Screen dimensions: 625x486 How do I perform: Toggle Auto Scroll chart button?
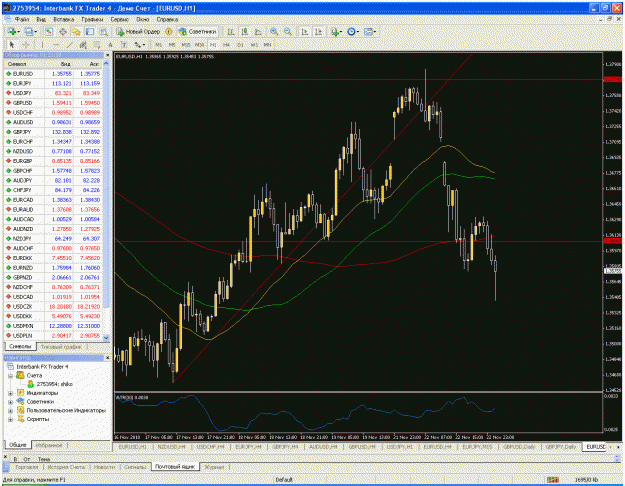point(305,32)
